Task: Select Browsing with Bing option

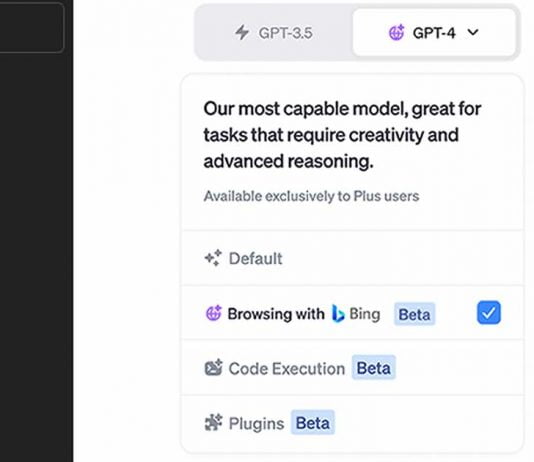Action: coord(353,314)
